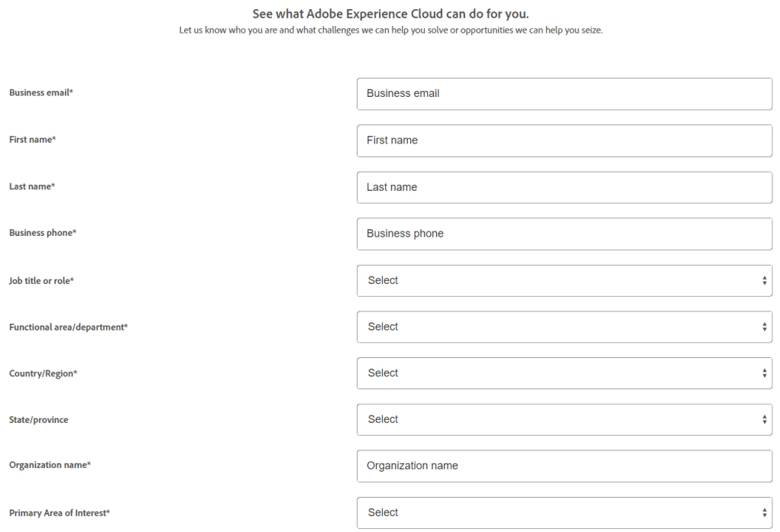Open the Primary Area of Interest dropdown

[x=564, y=512]
